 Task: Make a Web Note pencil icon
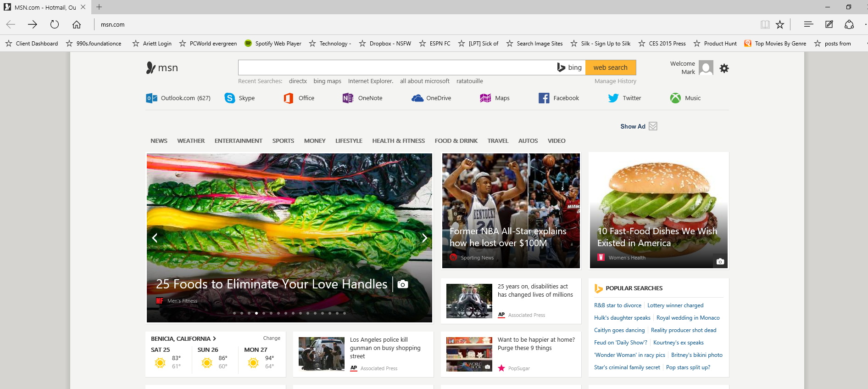[829, 24]
